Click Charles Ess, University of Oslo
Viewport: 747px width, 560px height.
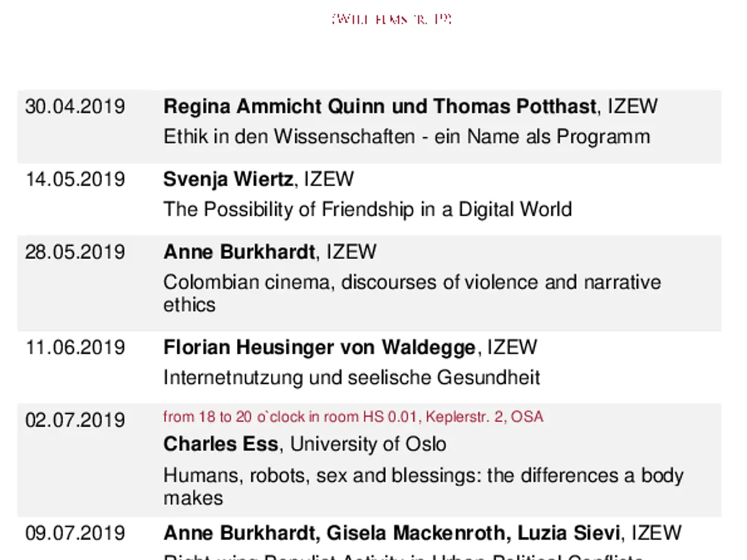pos(305,444)
